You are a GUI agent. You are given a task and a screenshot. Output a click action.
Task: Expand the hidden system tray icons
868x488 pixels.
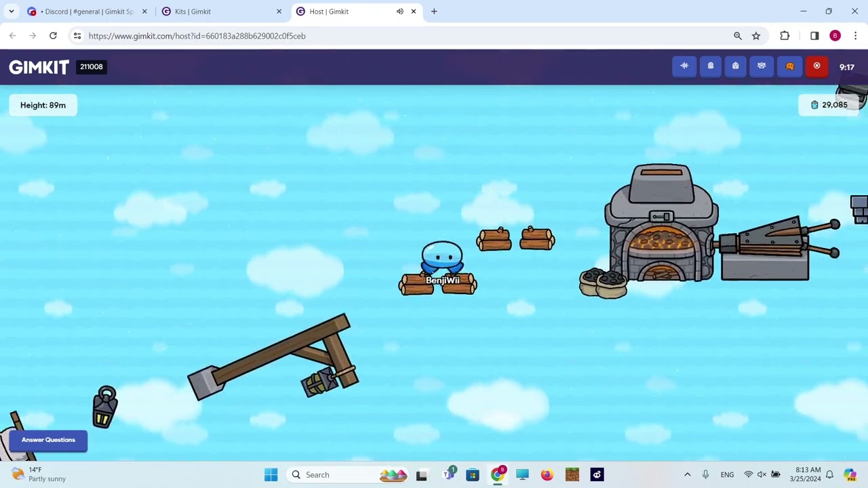click(x=687, y=474)
